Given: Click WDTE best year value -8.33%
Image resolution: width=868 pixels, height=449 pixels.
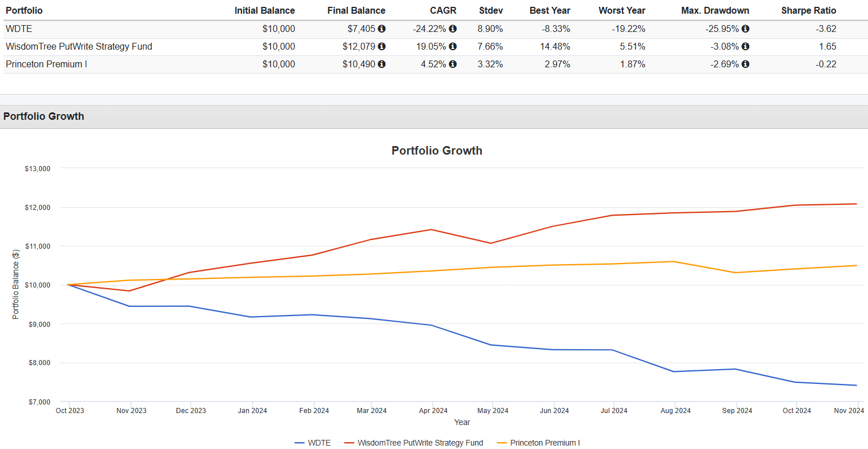Looking at the screenshot, I should pyautogui.click(x=556, y=29).
